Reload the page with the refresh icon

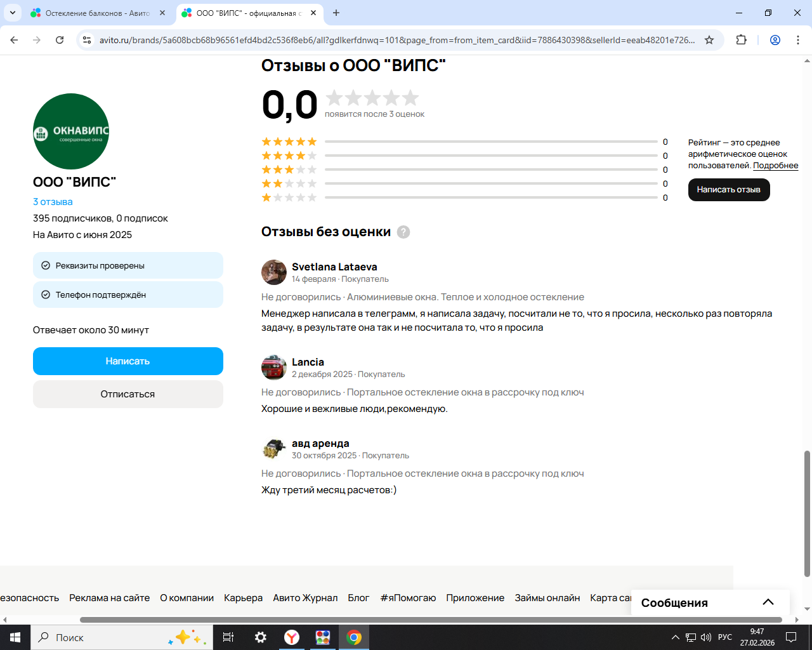60,40
